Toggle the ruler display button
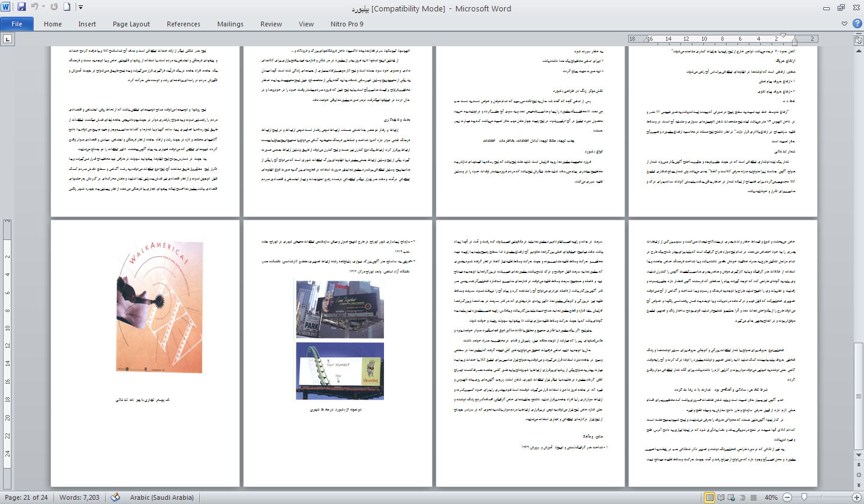This screenshot has height=504, width=864. tap(857, 39)
